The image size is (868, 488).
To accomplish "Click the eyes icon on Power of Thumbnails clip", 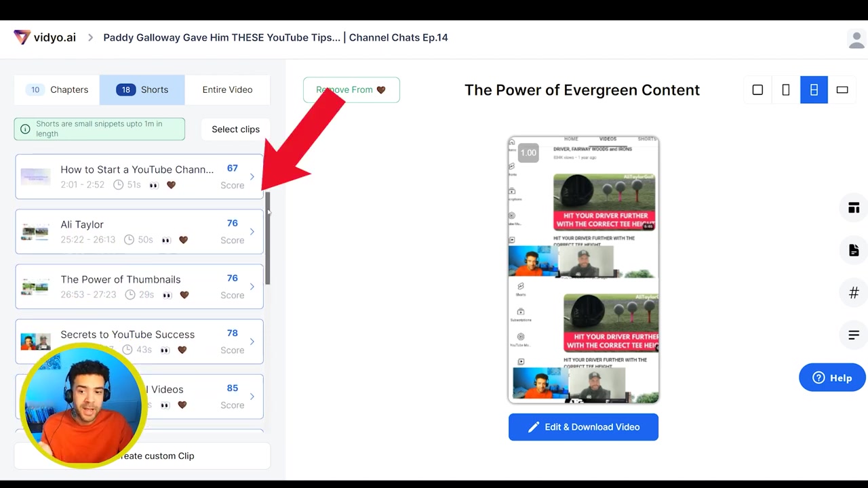I will pos(167,295).
